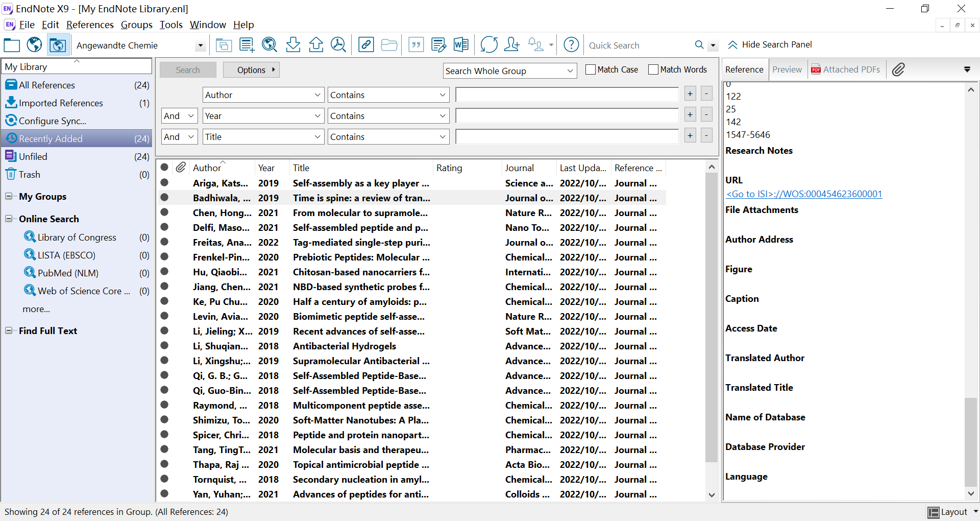The height and width of the screenshot is (521, 980).
Task: Sort by the Year column header
Action: (266, 168)
